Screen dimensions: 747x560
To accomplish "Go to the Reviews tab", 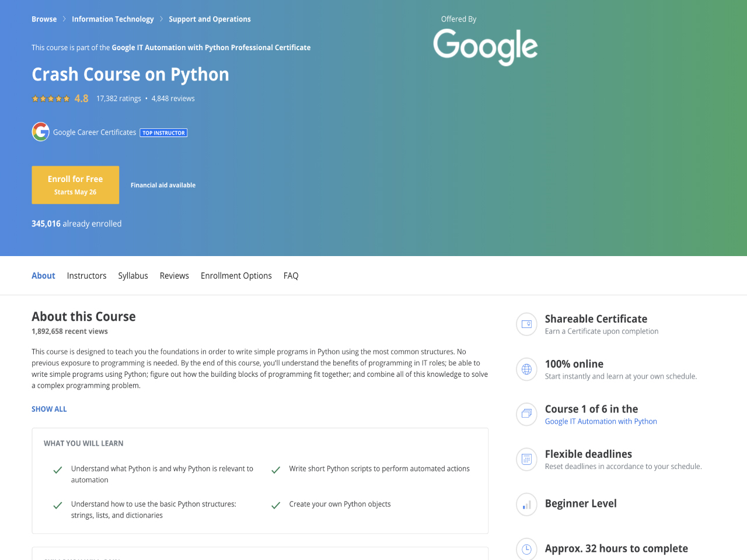I will 174,276.
